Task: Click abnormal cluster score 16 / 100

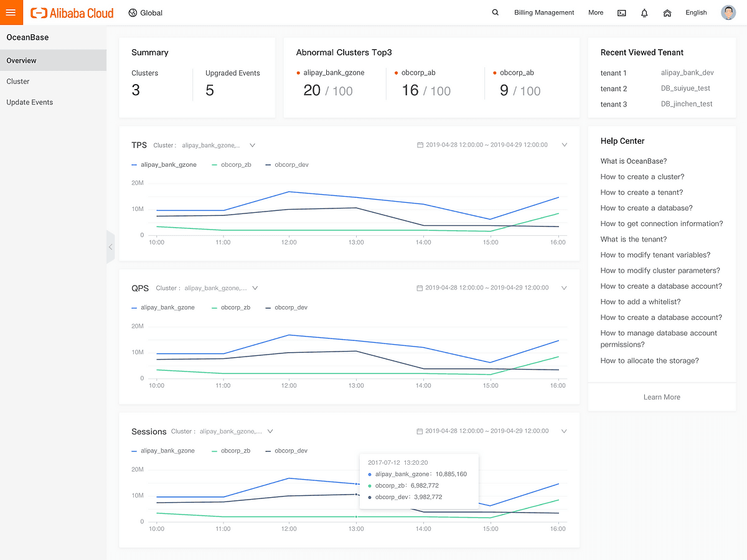Action: point(426,91)
